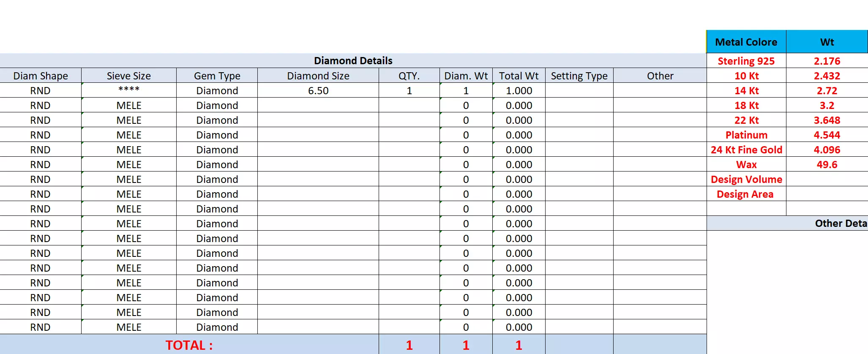Select the 10 Kt cell

[x=746, y=76]
